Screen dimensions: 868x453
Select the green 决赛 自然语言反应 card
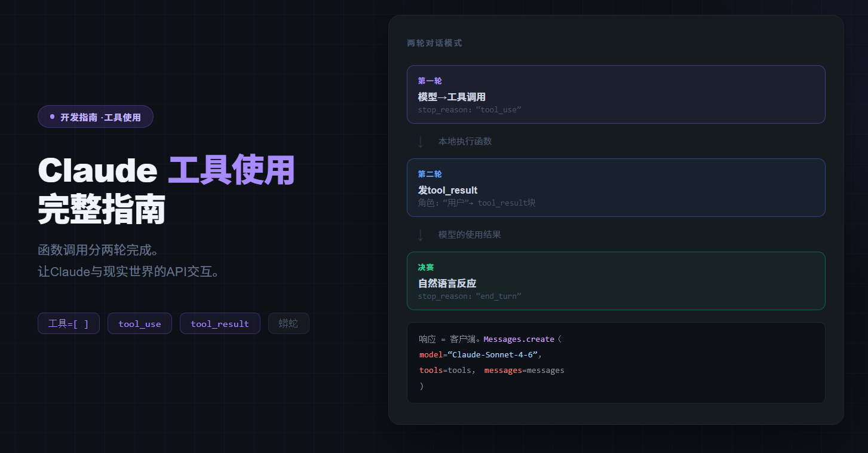tap(616, 281)
